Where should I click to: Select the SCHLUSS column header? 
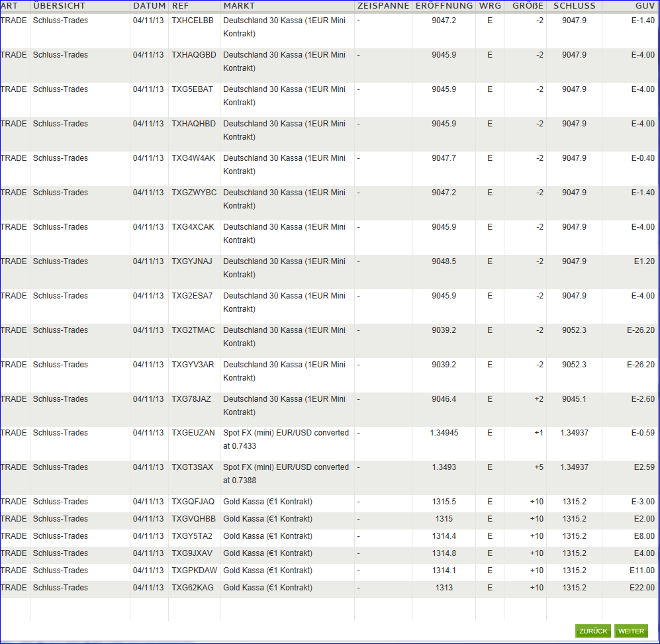[575, 5]
